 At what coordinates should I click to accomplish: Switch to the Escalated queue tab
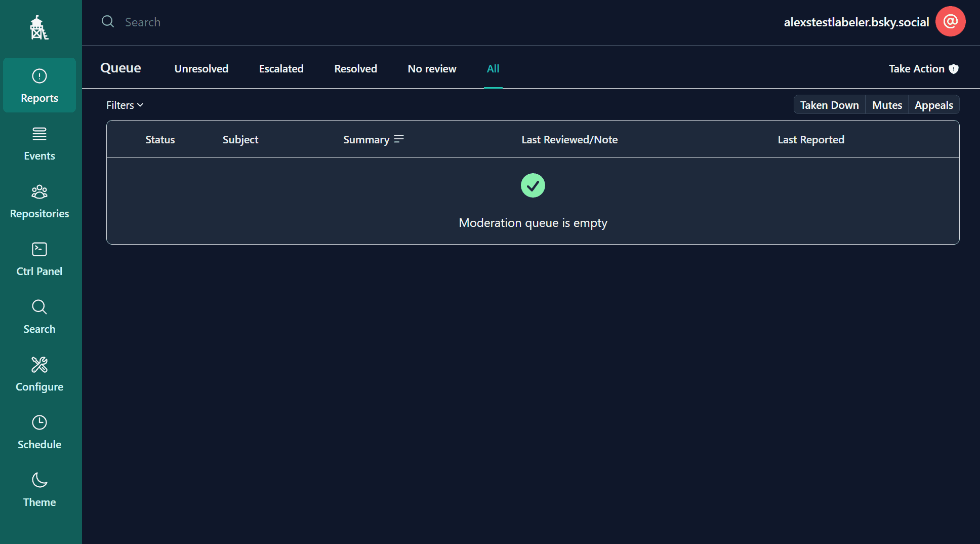click(x=281, y=68)
